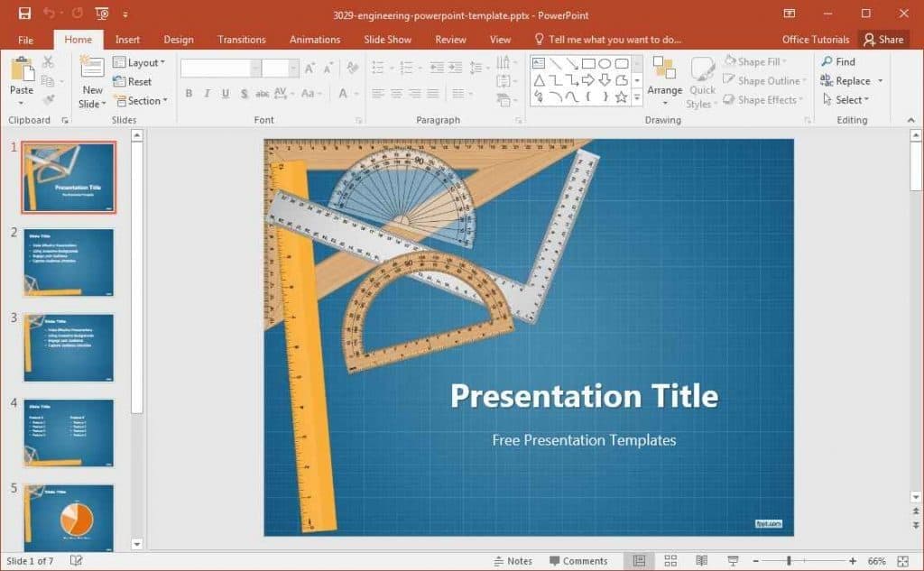The width and height of the screenshot is (924, 571).
Task: Click the Tell me what you want field
Action: (607, 40)
